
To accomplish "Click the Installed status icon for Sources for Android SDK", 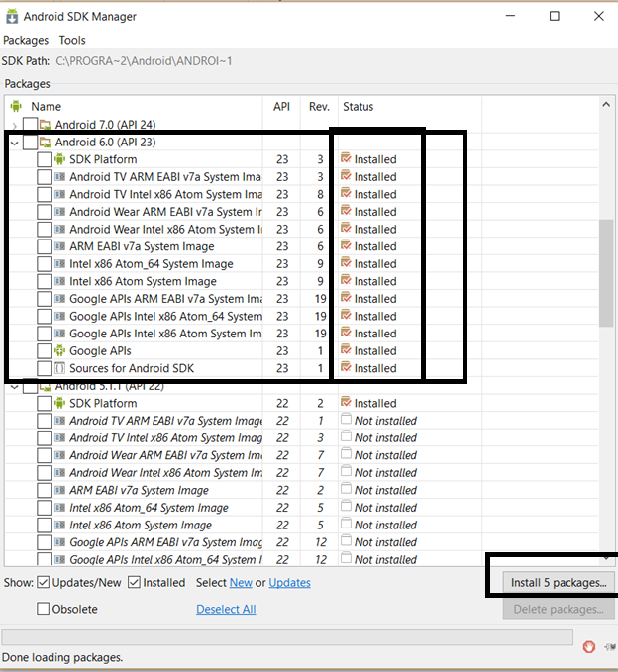I will click(346, 367).
